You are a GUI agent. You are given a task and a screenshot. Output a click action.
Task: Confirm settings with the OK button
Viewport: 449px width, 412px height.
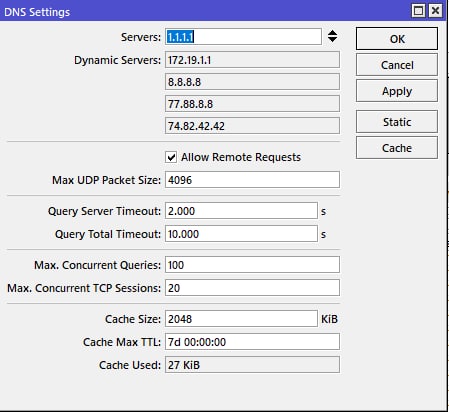tap(397, 39)
